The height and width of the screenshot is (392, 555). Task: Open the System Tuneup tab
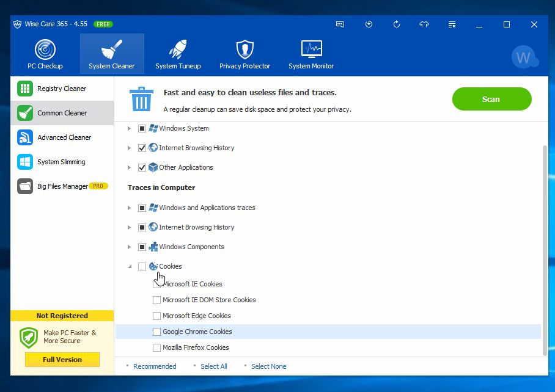178,54
